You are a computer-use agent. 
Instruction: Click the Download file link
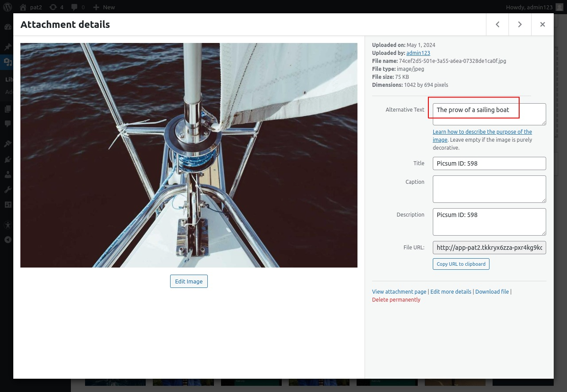pyautogui.click(x=492, y=291)
